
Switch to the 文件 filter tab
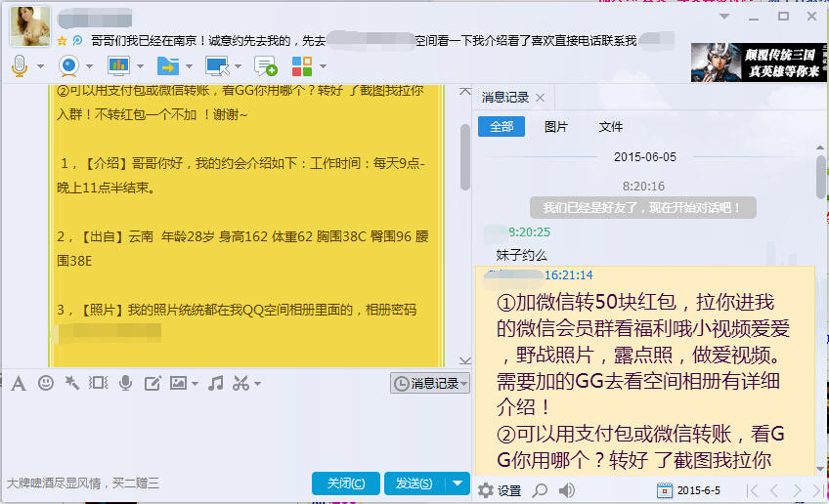point(611,127)
